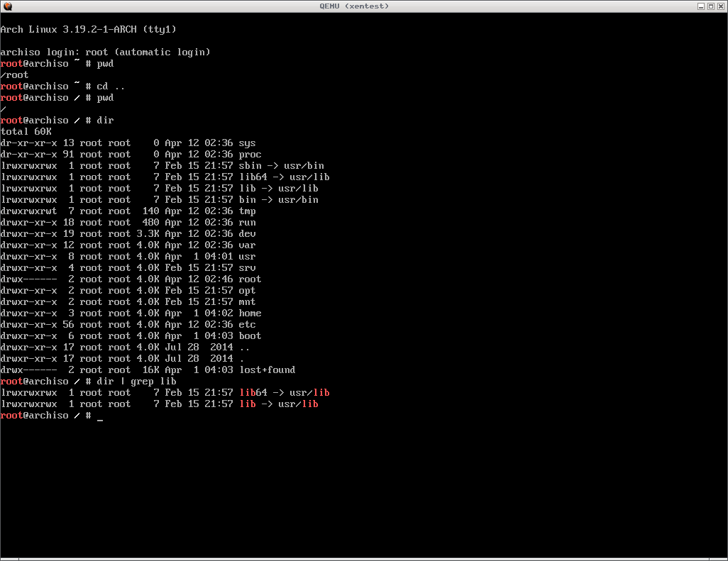Click the 'proc' directory name in listing
Viewport: 728px width, 561px height.
[250, 155]
